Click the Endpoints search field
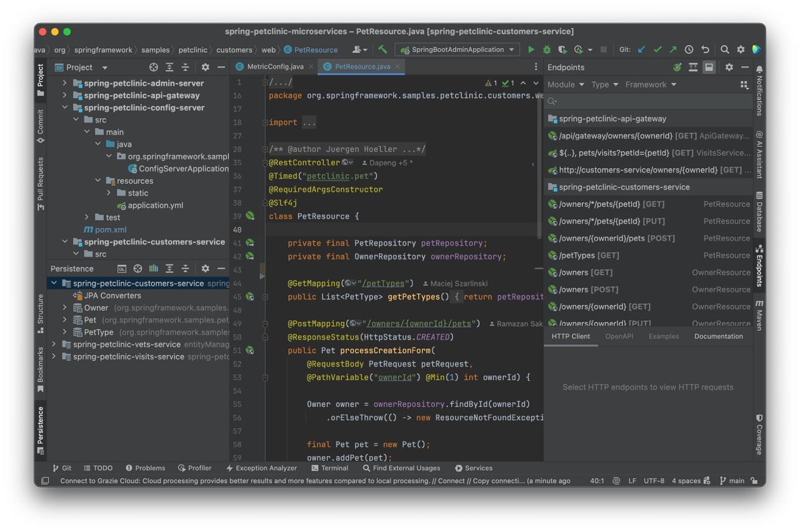The height and width of the screenshot is (532, 800). pos(648,101)
